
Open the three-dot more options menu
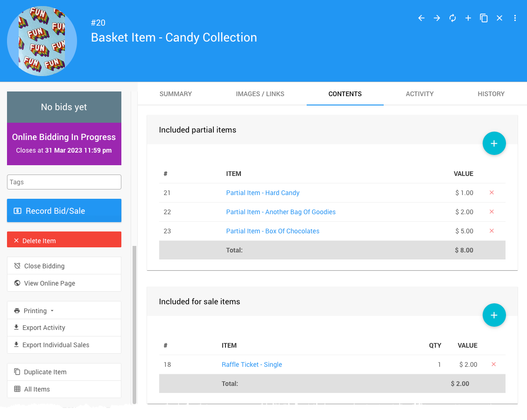click(515, 18)
